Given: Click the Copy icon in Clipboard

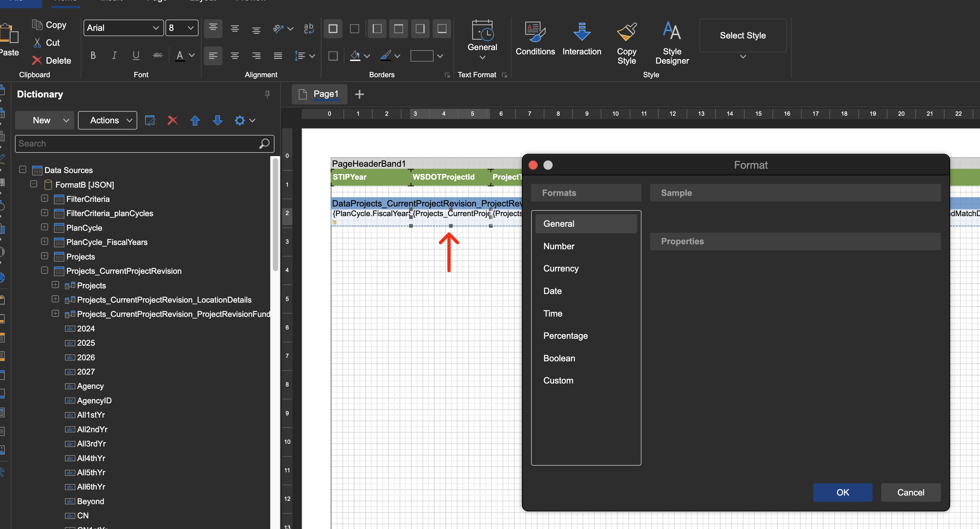Looking at the screenshot, I should 37,25.
